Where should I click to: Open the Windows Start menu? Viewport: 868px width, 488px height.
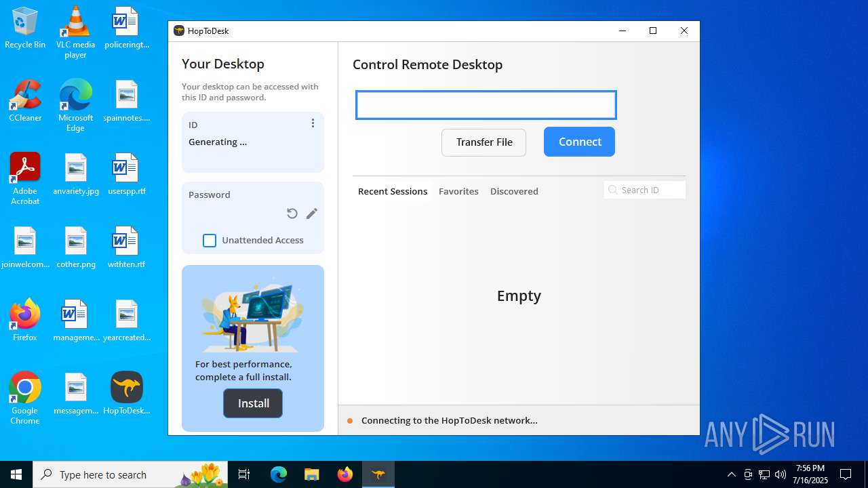click(x=16, y=474)
